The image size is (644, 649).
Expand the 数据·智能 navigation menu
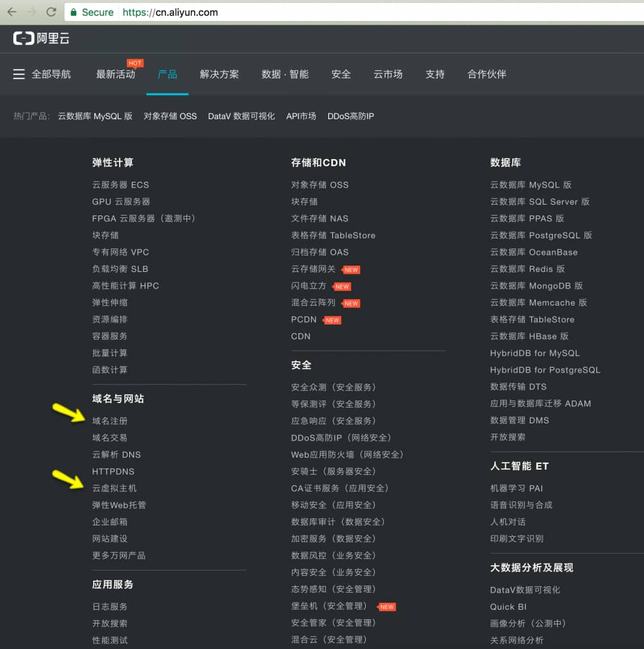(x=285, y=75)
